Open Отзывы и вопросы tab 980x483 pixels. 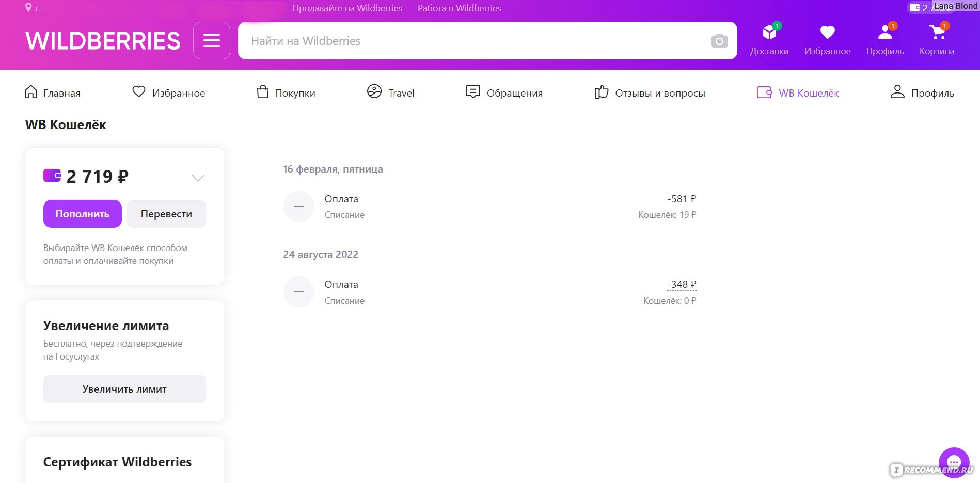(650, 92)
